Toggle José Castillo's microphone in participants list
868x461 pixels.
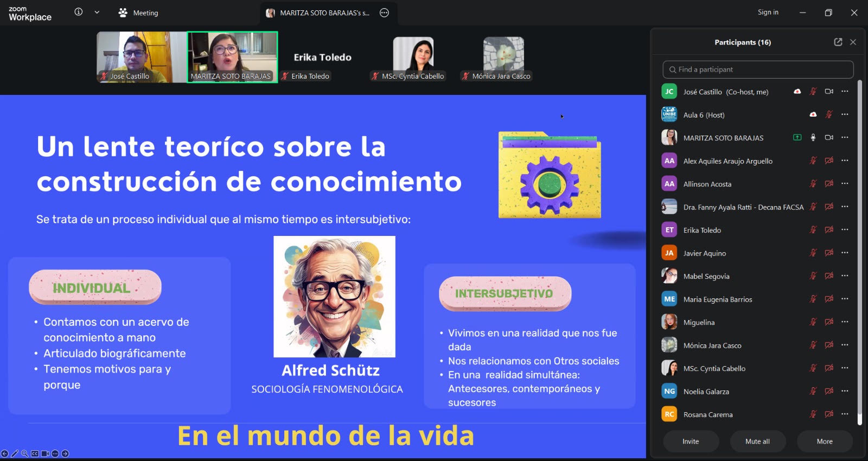[813, 92]
